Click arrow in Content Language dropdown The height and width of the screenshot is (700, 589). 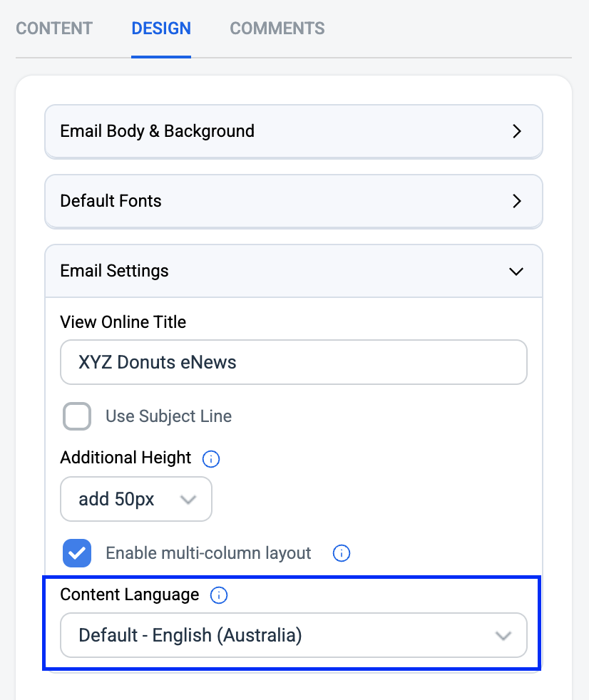pos(503,636)
